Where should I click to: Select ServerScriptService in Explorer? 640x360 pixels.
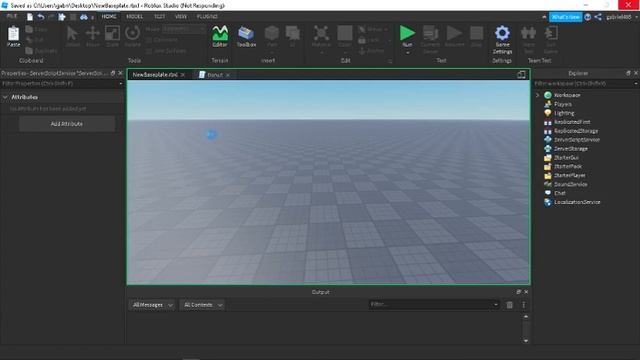click(576, 140)
